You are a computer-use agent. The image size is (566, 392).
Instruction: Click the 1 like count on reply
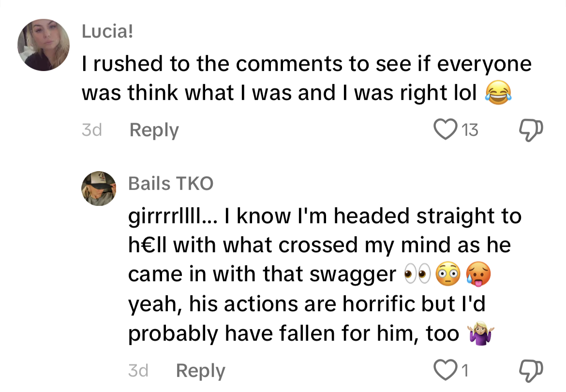(x=464, y=370)
